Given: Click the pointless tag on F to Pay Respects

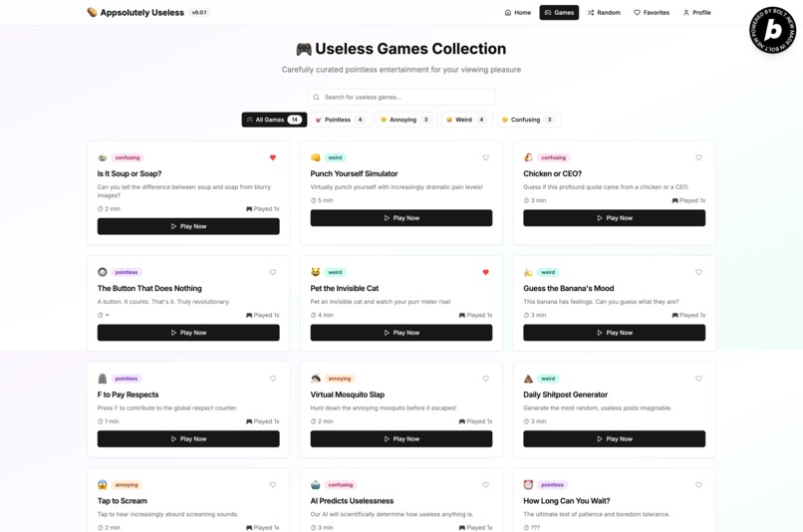Looking at the screenshot, I should tap(127, 379).
